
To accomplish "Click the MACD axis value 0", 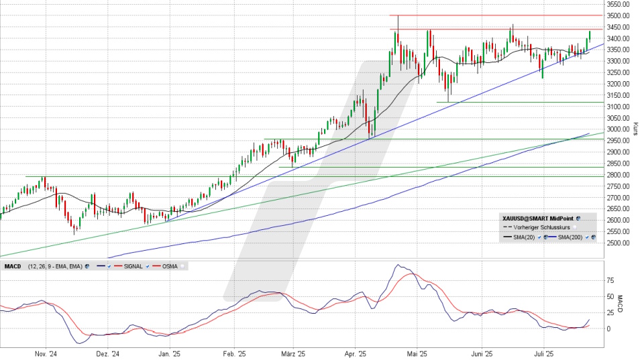I will tap(608, 328).
